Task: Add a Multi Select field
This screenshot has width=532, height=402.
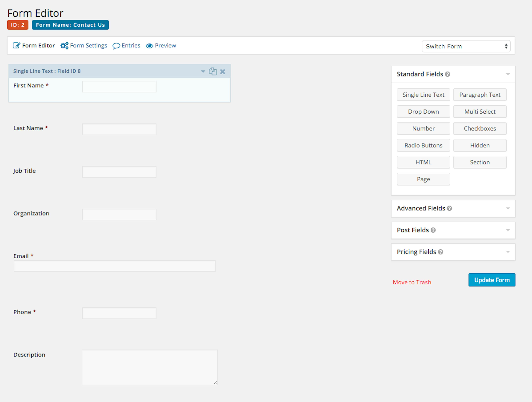Action: pos(480,112)
